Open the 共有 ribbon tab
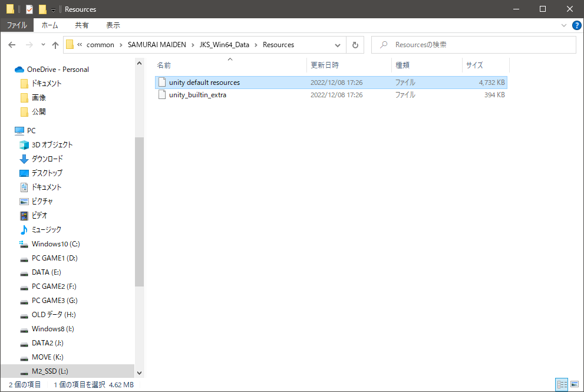The image size is (584, 392). (82, 25)
